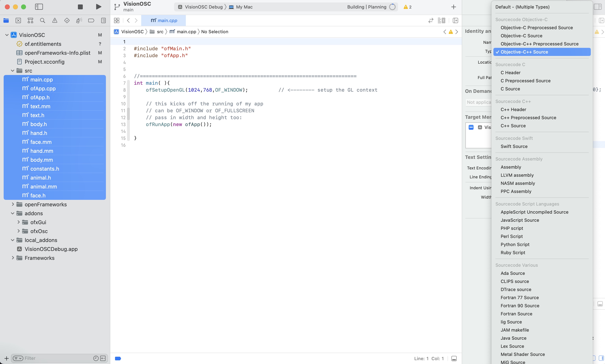The height and width of the screenshot is (364, 605).
Task: Toggle VisionOSC target membership checkbox
Action: pyautogui.click(x=471, y=127)
